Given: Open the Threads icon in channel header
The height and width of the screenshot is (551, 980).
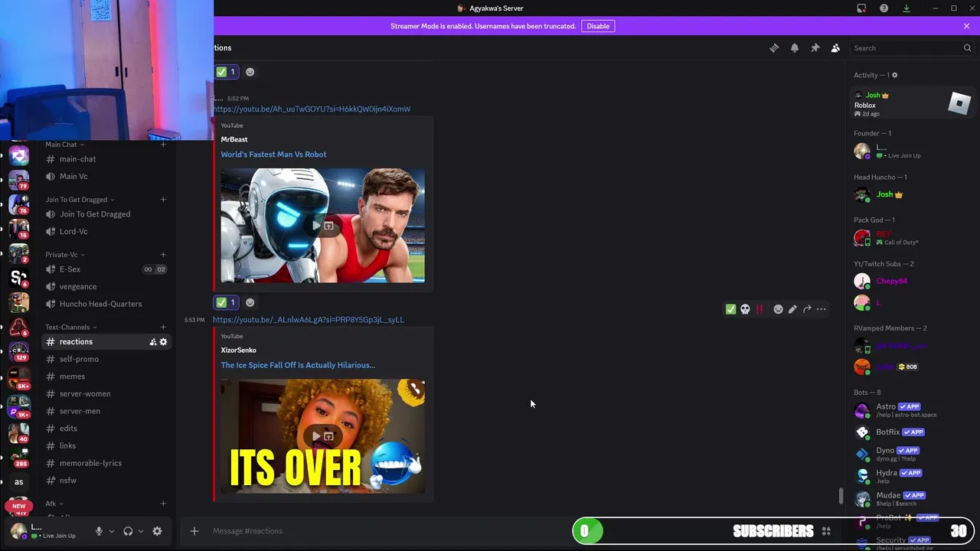Looking at the screenshot, I should click(x=774, y=47).
